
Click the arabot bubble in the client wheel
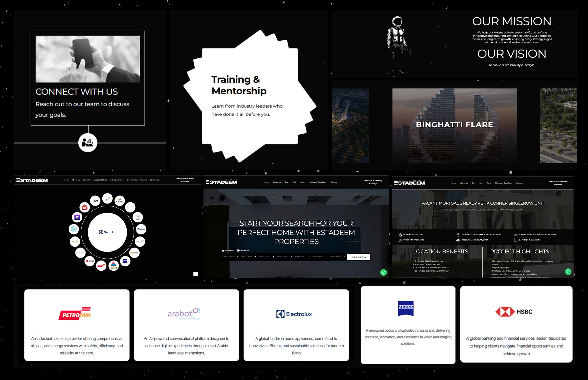(140, 241)
